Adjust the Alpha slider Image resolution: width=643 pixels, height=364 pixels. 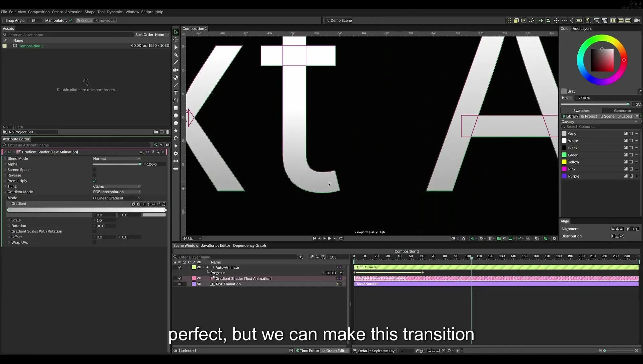[x=117, y=164]
